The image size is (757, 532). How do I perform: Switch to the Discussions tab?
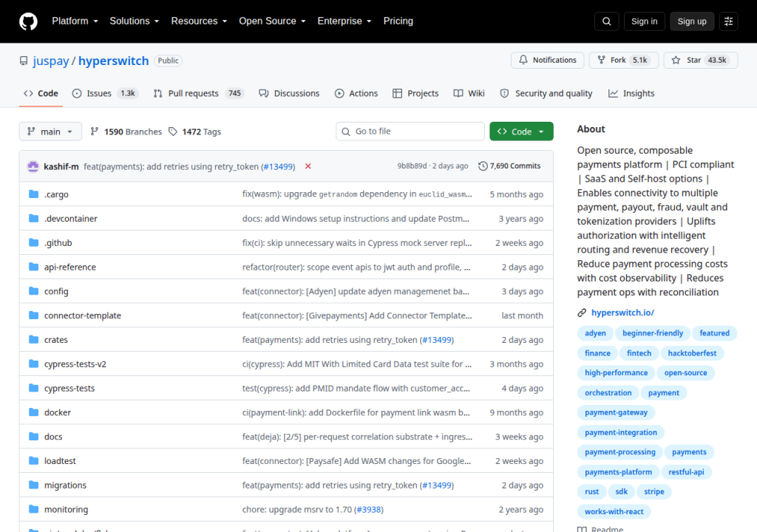(x=289, y=93)
